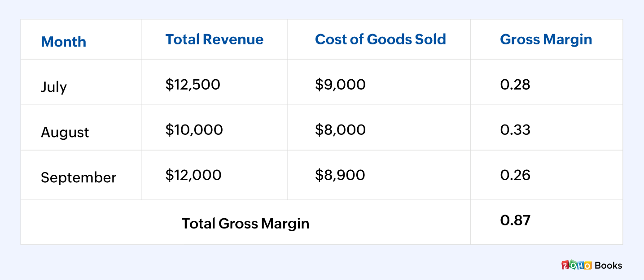Click the Cost of Goods Sold header
The height and width of the screenshot is (280, 644).
point(380,39)
